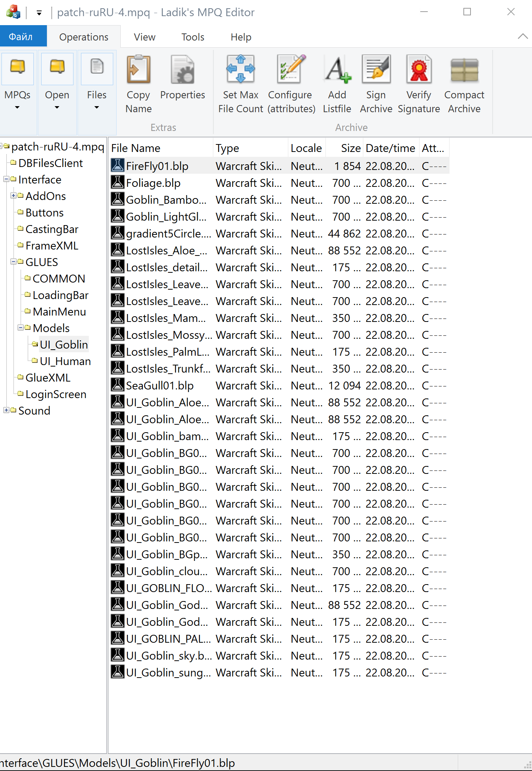This screenshot has width=532, height=771.
Task: Collapse the Models tree folder
Action: [x=21, y=328]
